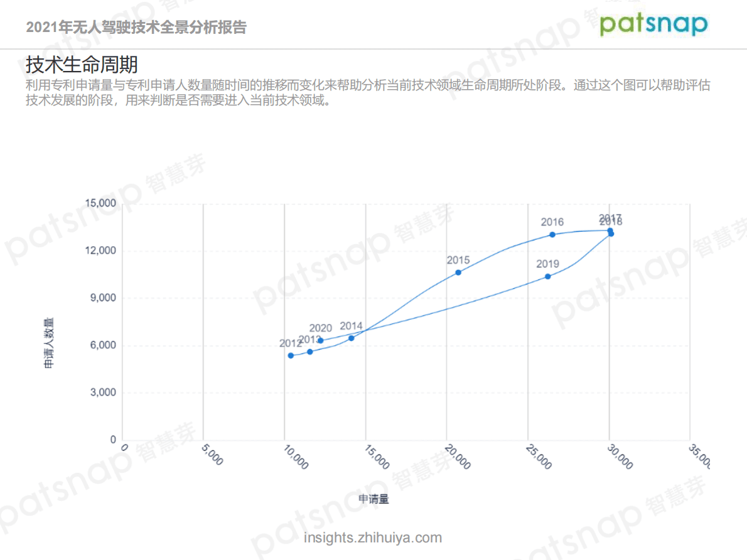This screenshot has width=747, height=560.
Task: Select the 2015 data point
Action: tap(458, 272)
